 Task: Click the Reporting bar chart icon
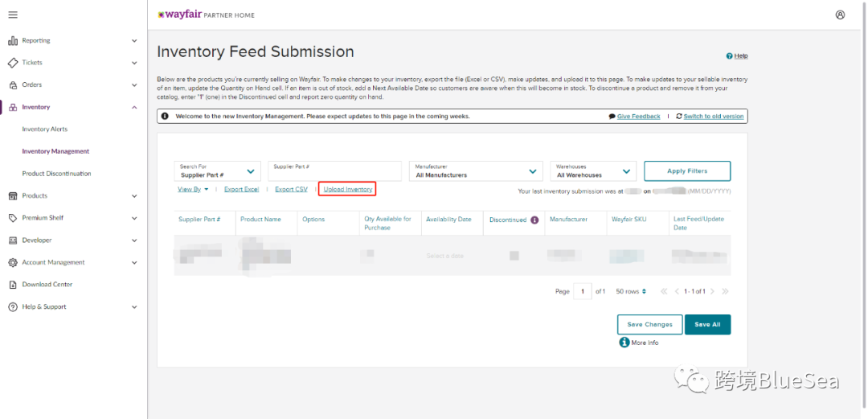pos(13,40)
